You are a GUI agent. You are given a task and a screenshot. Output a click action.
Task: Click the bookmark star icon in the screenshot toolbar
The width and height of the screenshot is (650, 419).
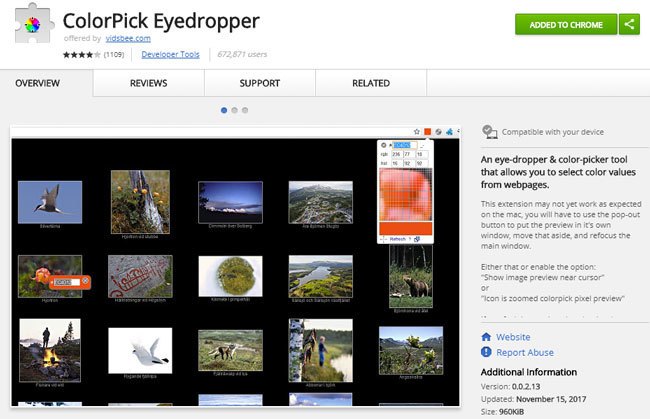[x=417, y=132]
